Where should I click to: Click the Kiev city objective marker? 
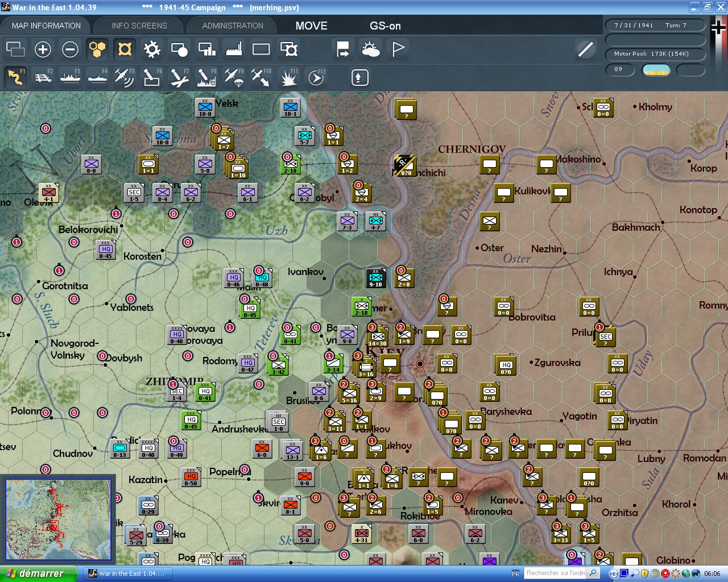pos(420,364)
